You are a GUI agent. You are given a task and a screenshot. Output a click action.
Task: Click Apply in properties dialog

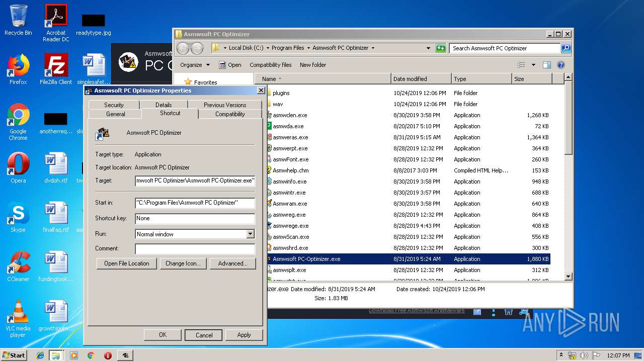[x=244, y=335]
